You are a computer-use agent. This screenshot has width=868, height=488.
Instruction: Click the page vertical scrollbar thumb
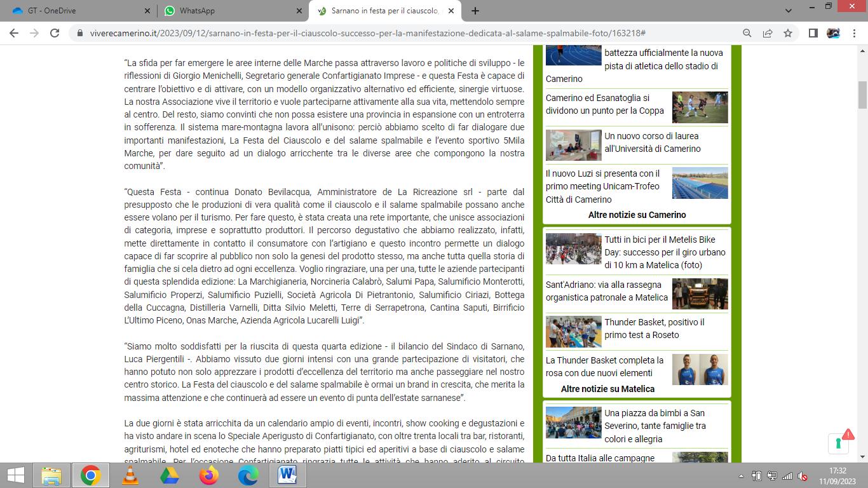click(862, 95)
